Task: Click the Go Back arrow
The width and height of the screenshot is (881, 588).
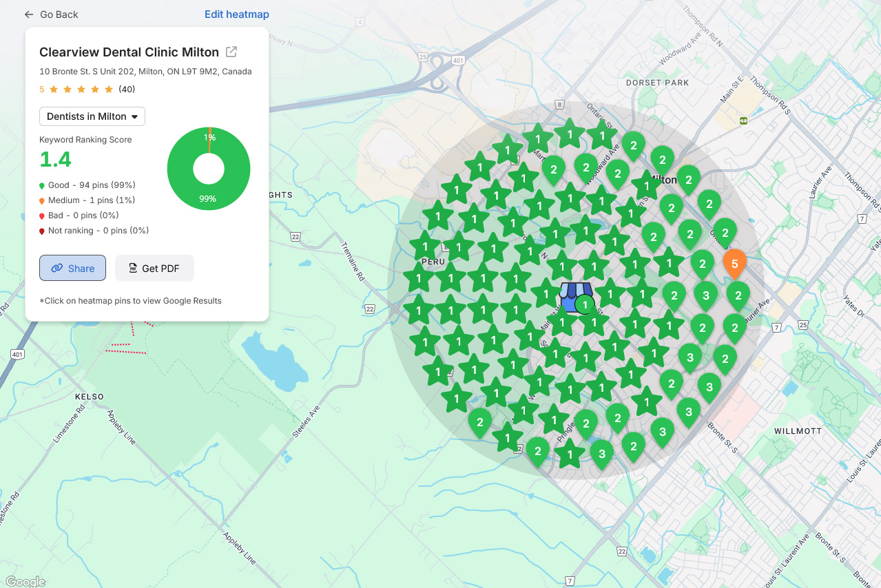Action: tap(29, 14)
